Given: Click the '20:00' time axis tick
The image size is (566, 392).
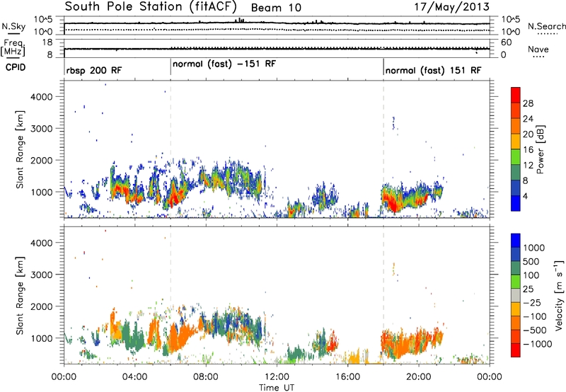Looking at the screenshot, I should 419,377.
